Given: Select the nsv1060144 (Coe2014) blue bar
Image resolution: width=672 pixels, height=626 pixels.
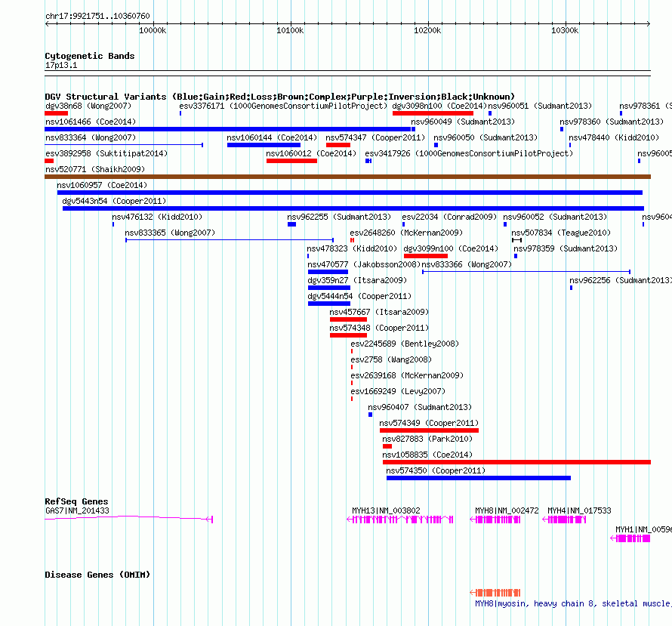Looking at the screenshot, I should point(264,145).
